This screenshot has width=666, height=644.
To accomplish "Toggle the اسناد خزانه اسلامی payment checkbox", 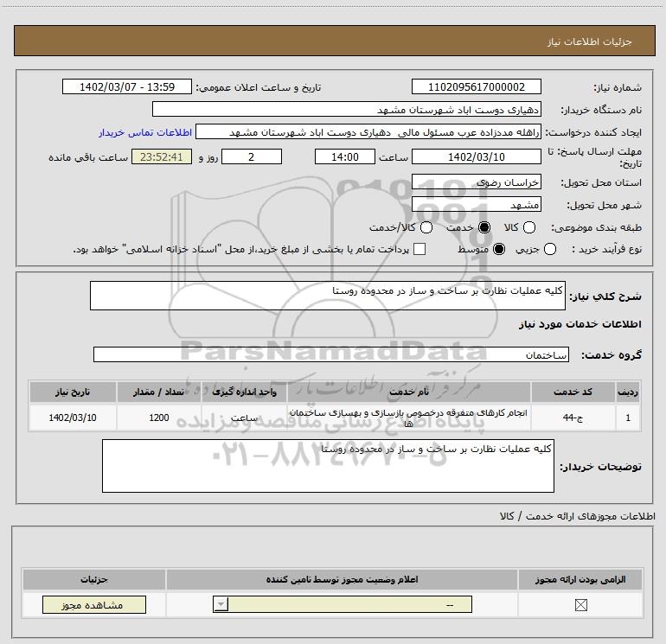I will (x=419, y=249).
